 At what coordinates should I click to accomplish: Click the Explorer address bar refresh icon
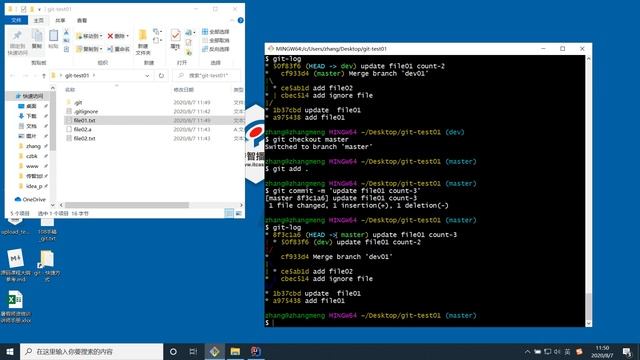coord(161,76)
